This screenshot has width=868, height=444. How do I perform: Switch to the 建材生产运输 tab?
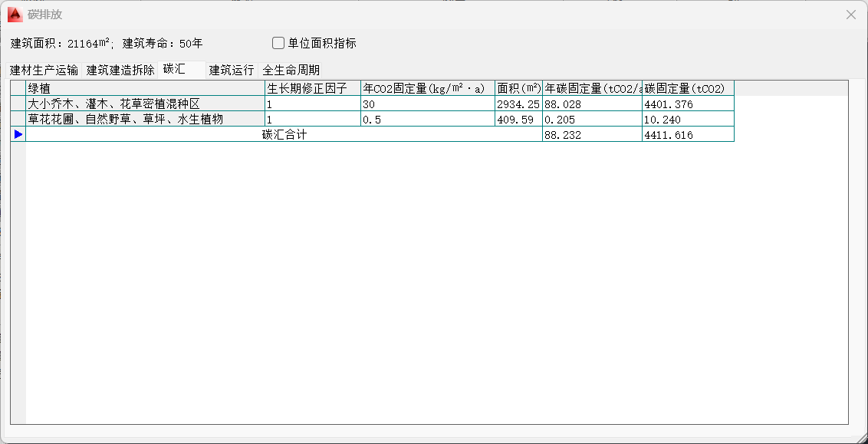[x=44, y=70]
